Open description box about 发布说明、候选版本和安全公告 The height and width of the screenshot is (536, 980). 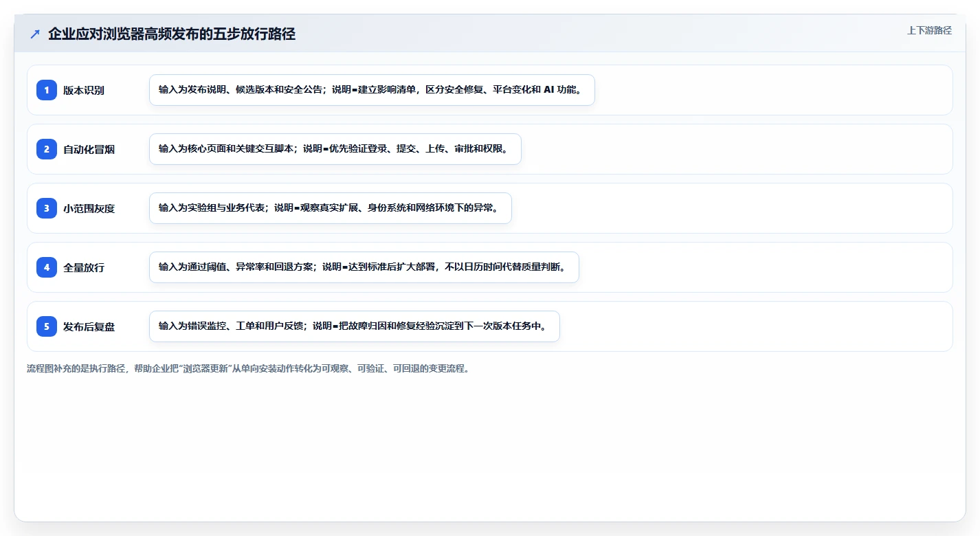pyautogui.click(x=372, y=90)
